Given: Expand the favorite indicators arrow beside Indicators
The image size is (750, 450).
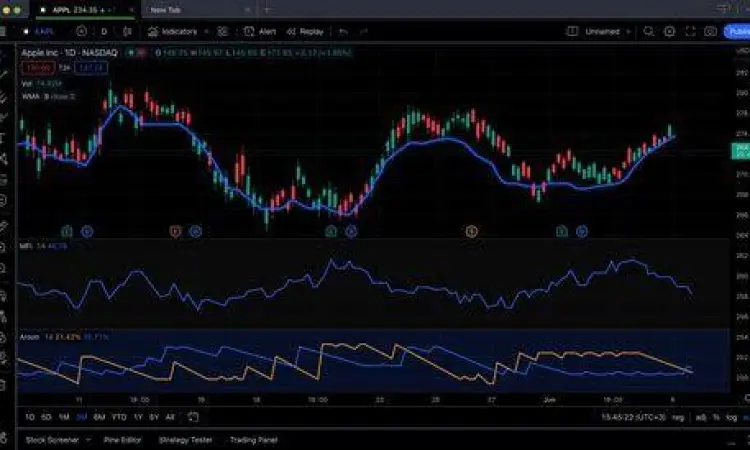Looking at the screenshot, I should click(x=206, y=32).
